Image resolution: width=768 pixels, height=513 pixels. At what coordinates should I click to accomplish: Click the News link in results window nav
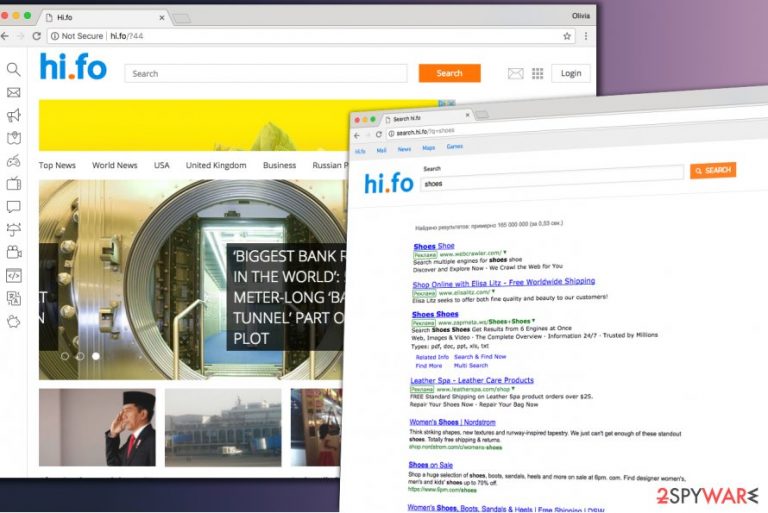click(404, 149)
